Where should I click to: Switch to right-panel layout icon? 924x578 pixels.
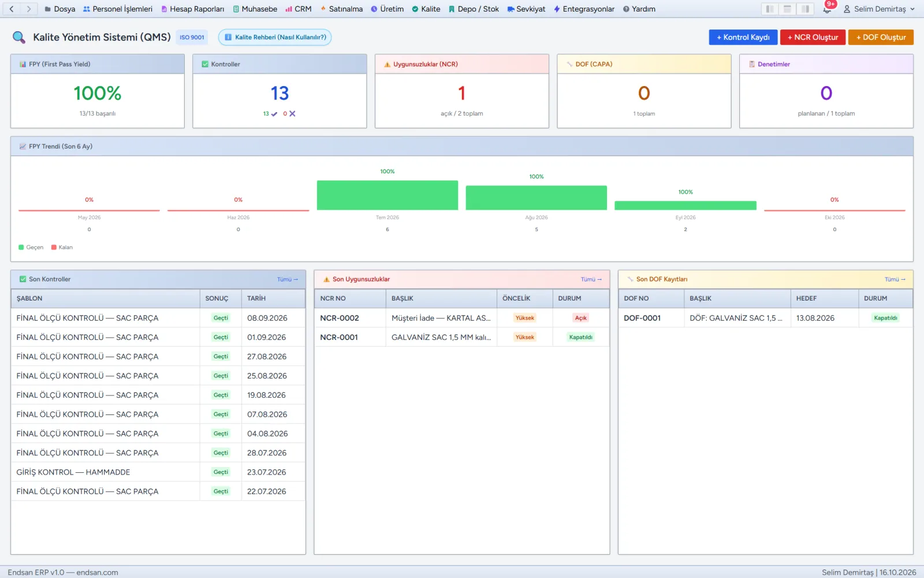pyautogui.click(x=805, y=9)
